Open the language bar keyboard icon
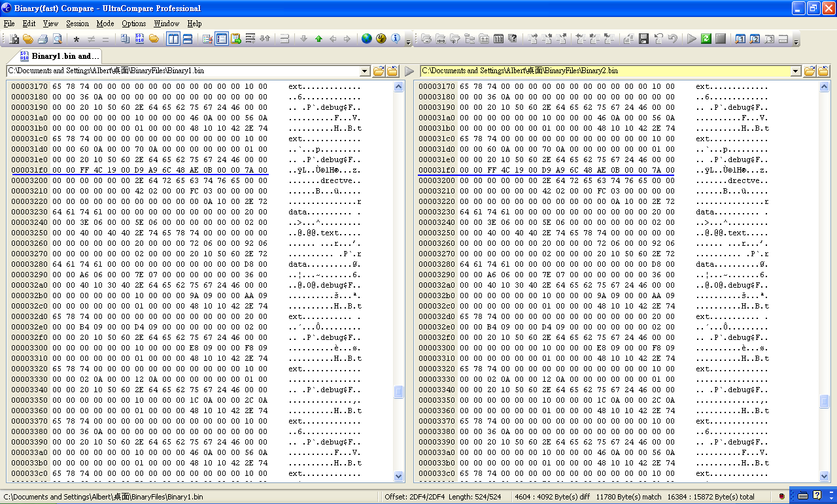The image size is (837, 504). pos(803,496)
